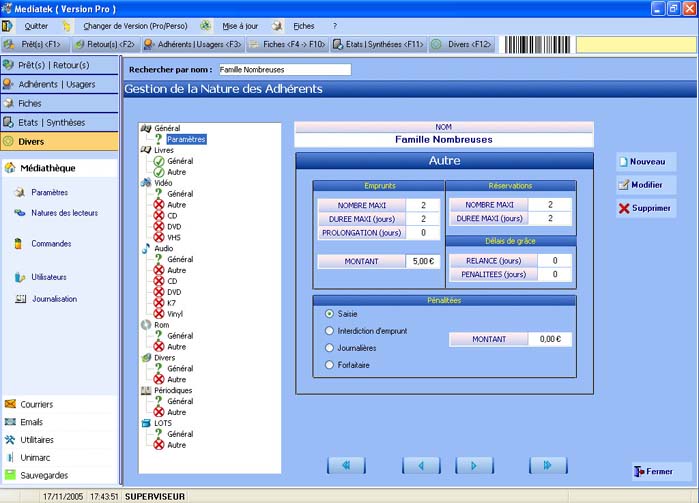Image resolution: width=699 pixels, height=503 pixels.
Task: Click the Natures des lecteurs icon
Action: point(20,213)
